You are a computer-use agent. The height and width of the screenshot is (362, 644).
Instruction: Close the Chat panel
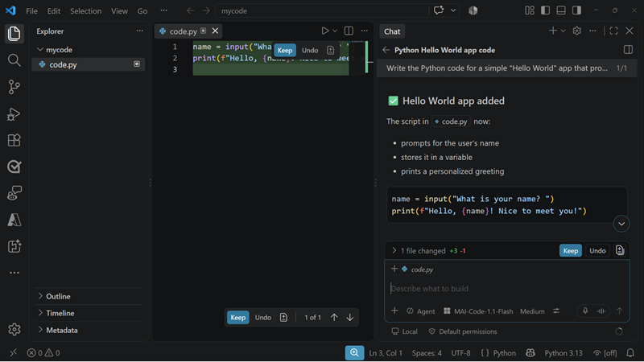(630, 31)
